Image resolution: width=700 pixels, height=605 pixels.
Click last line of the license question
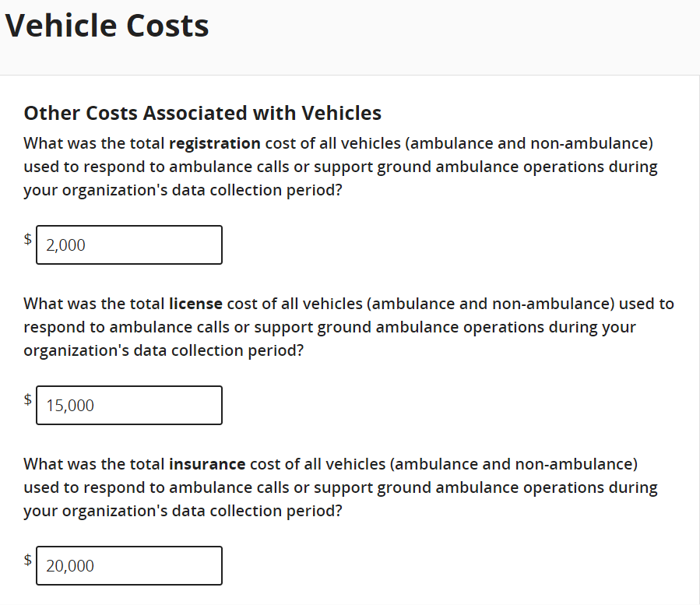click(164, 350)
